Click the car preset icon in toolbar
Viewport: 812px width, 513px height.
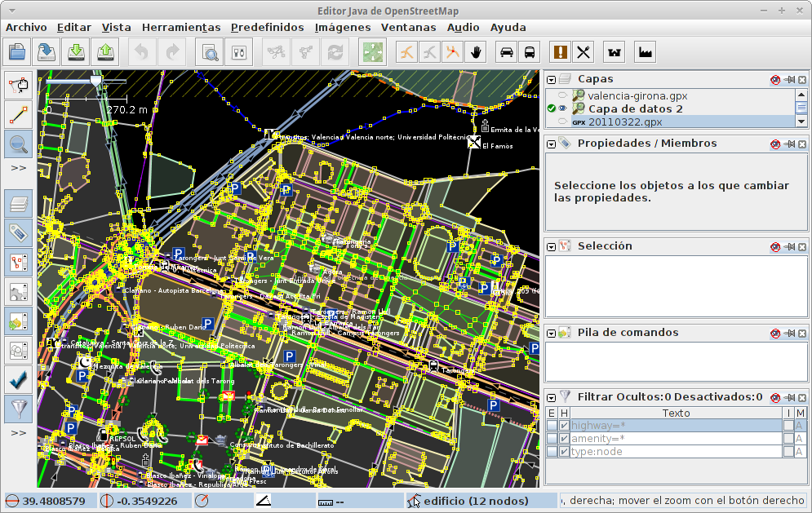pos(507,52)
